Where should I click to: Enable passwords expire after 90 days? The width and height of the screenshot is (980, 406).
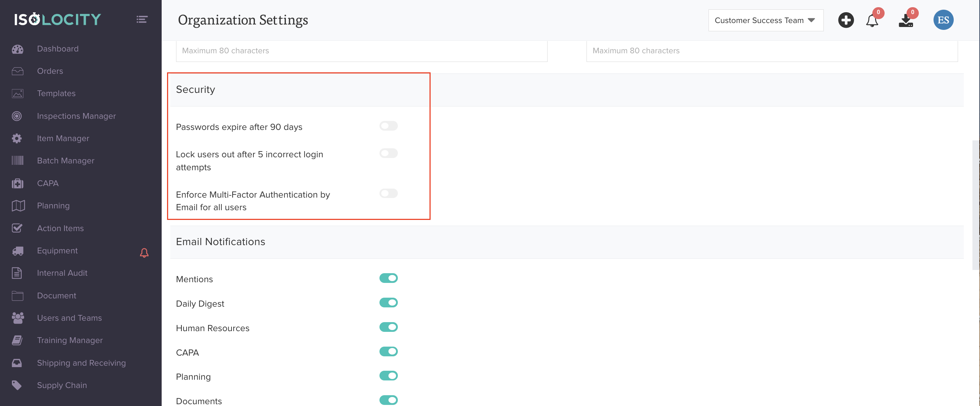[388, 126]
